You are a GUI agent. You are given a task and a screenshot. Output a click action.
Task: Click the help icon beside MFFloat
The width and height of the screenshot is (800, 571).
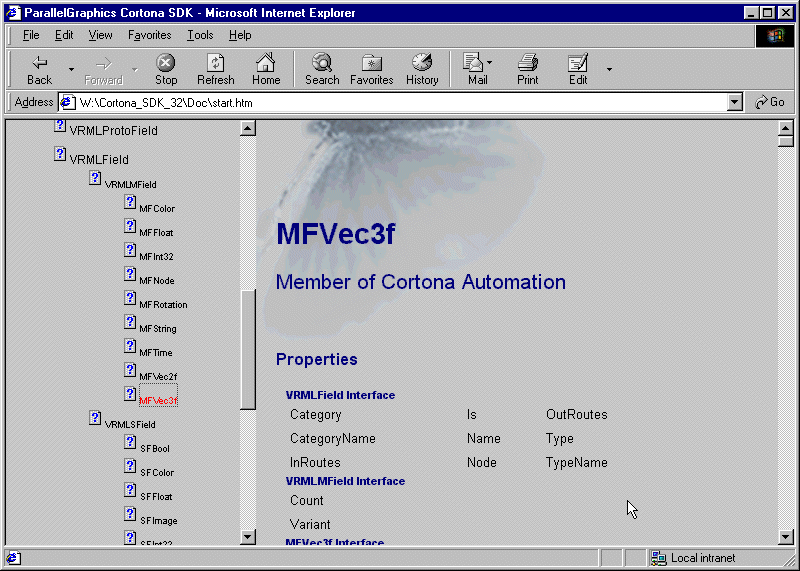[130, 226]
